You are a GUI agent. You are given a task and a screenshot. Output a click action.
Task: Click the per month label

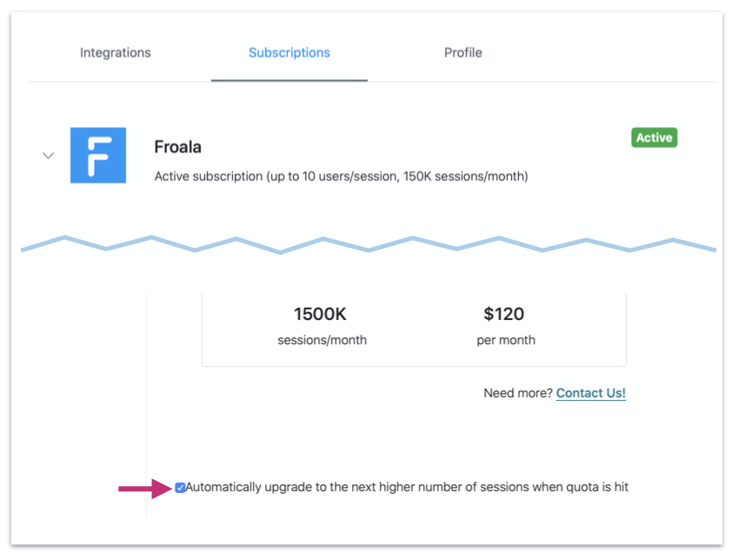(x=506, y=340)
